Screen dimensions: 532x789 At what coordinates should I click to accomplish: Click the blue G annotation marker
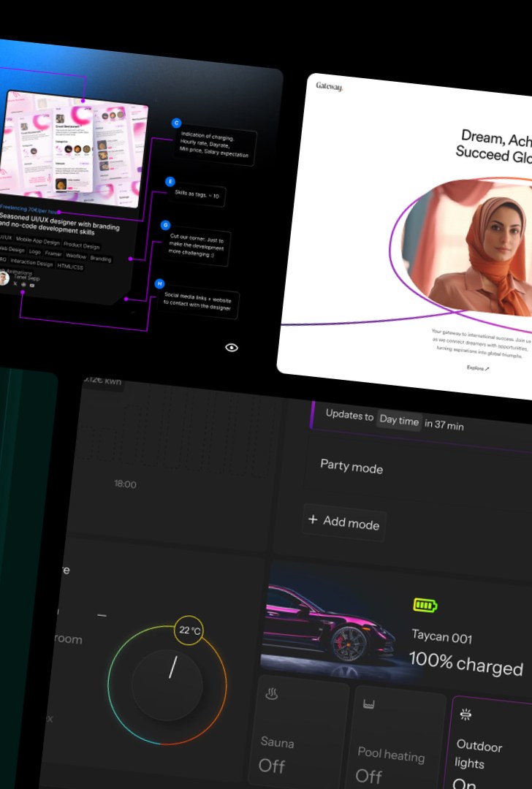pyautogui.click(x=165, y=225)
